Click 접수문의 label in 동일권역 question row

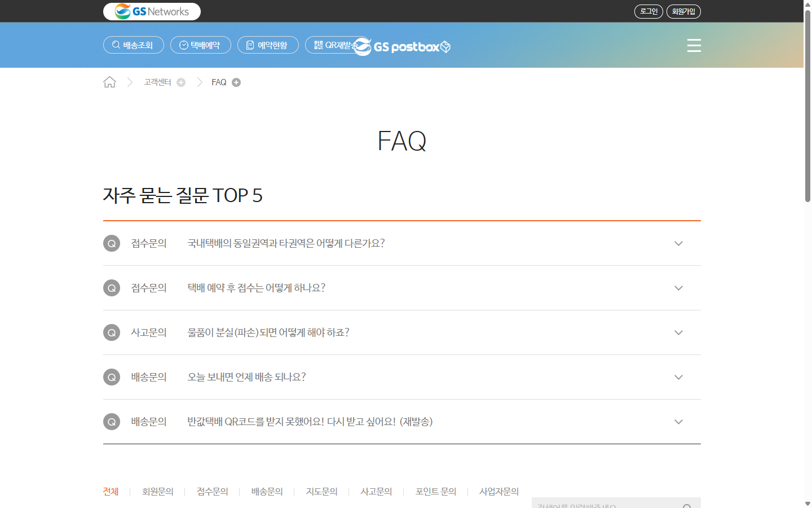[x=149, y=243]
